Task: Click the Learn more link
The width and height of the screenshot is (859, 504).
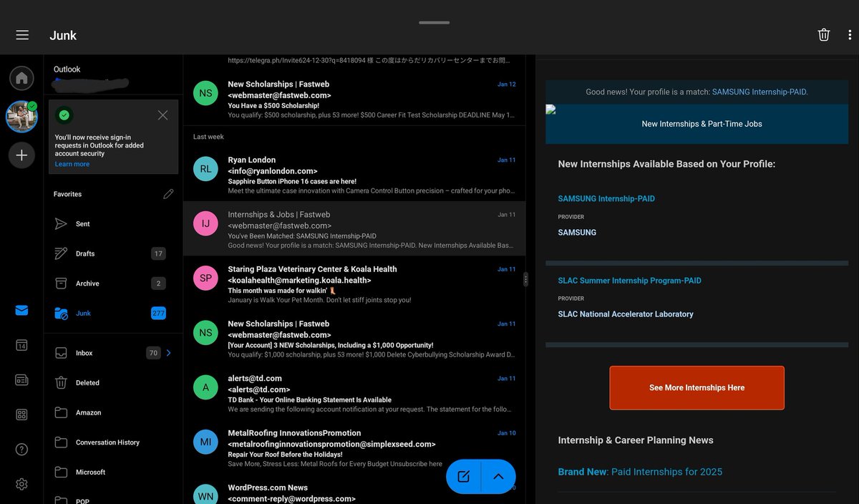Action: (x=72, y=164)
